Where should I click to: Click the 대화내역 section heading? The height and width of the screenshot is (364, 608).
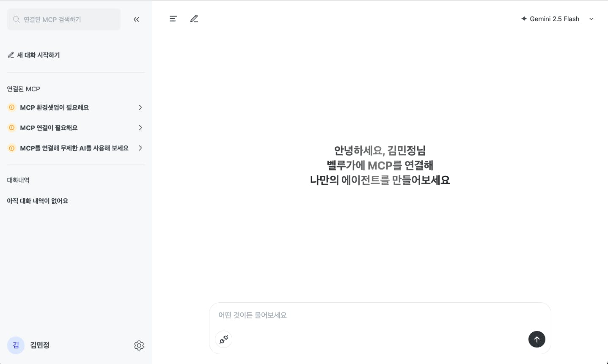coord(18,180)
